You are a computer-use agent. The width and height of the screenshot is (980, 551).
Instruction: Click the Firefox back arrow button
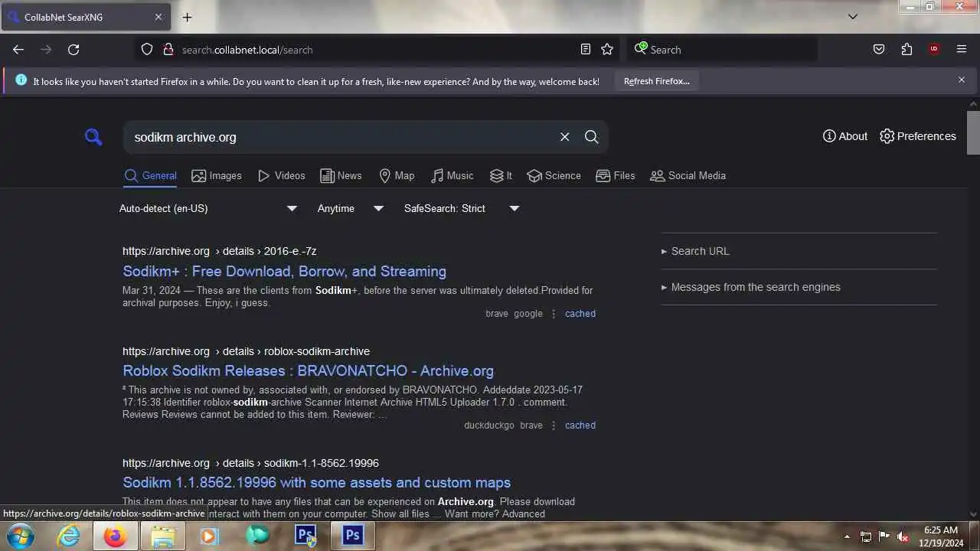18,50
